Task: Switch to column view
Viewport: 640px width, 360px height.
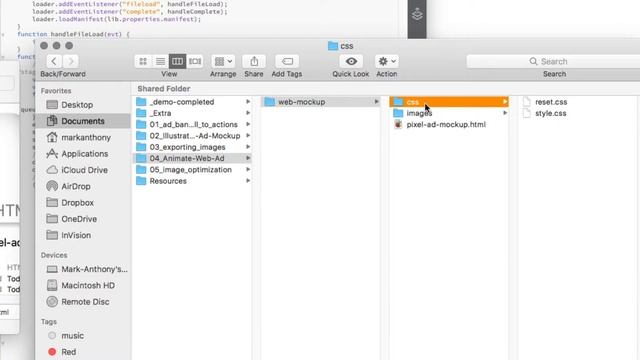Action: coord(177,61)
